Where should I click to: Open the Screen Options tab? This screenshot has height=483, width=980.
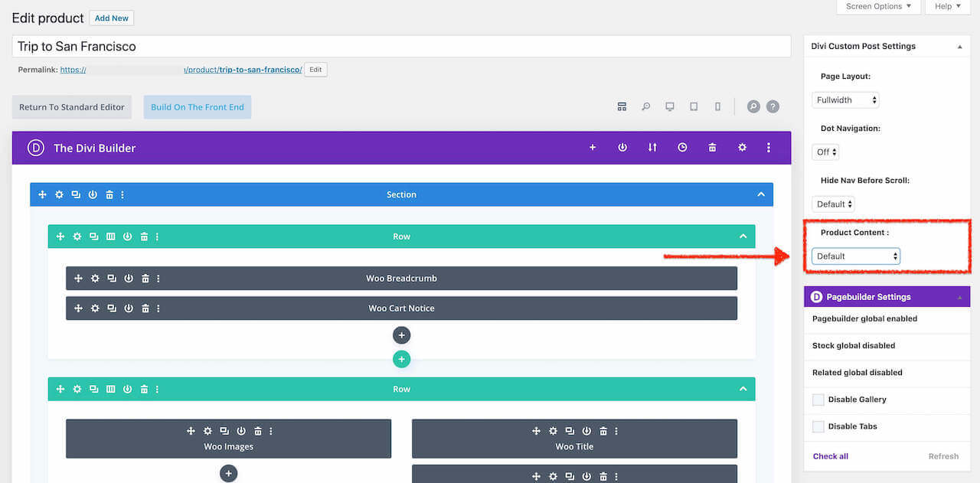tap(878, 6)
